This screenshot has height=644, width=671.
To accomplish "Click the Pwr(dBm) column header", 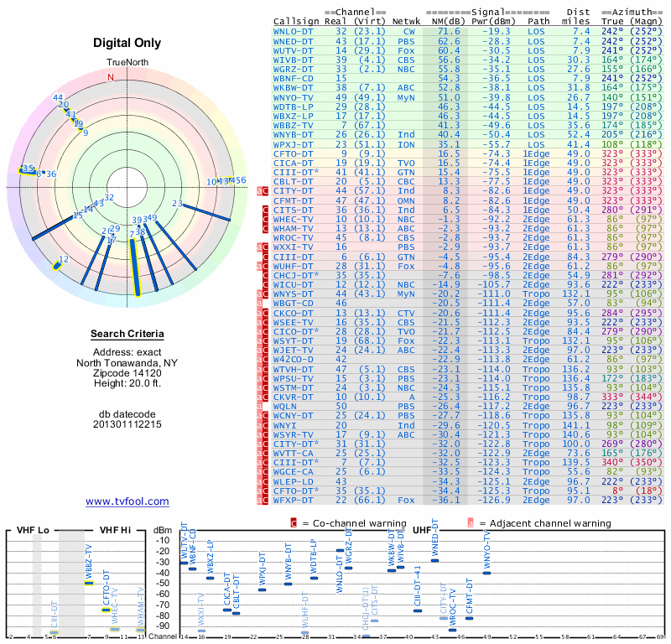I will pos(493,22).
